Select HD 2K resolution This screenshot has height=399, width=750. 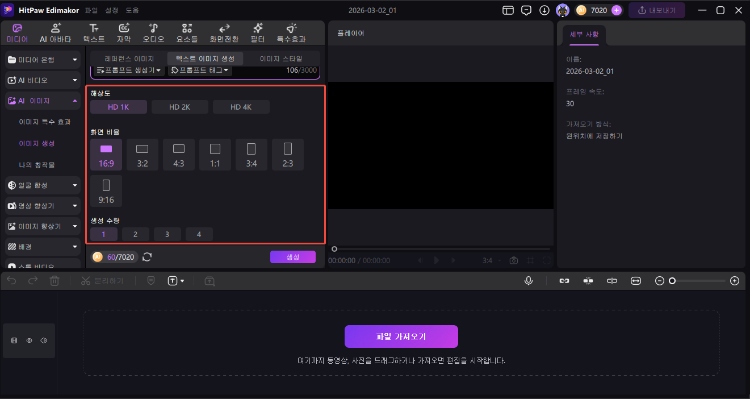pyautogui.click(x=180, y=107)
